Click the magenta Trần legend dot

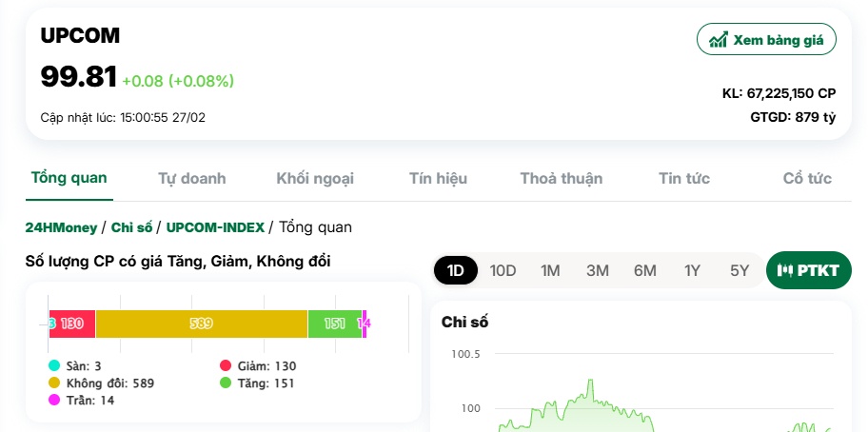[54, 400]
